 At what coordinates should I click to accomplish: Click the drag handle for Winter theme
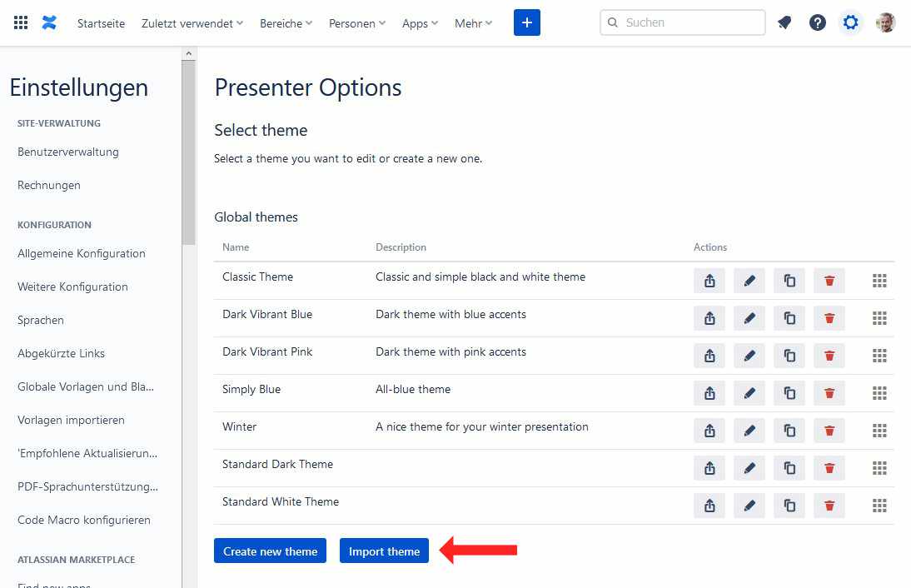[879, 431]
